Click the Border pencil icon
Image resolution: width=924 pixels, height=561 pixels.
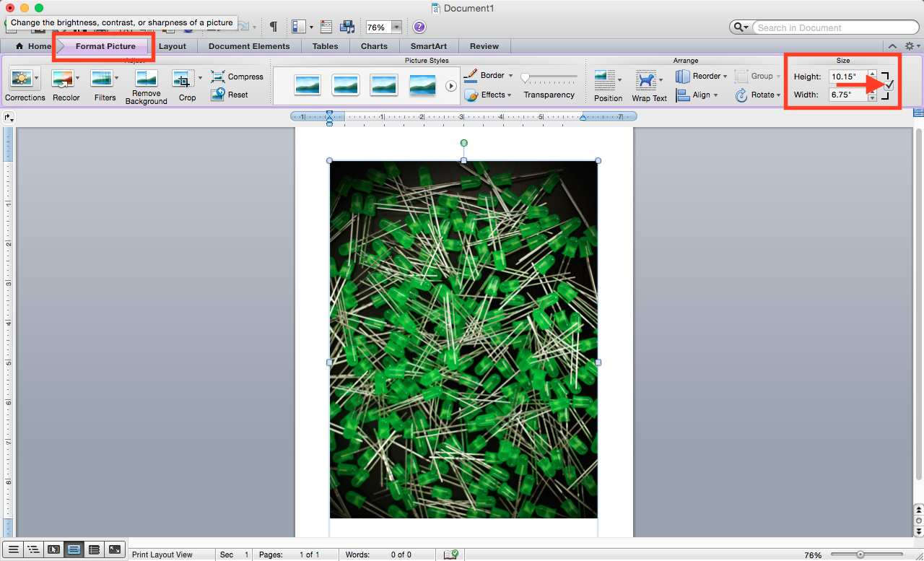470,75
